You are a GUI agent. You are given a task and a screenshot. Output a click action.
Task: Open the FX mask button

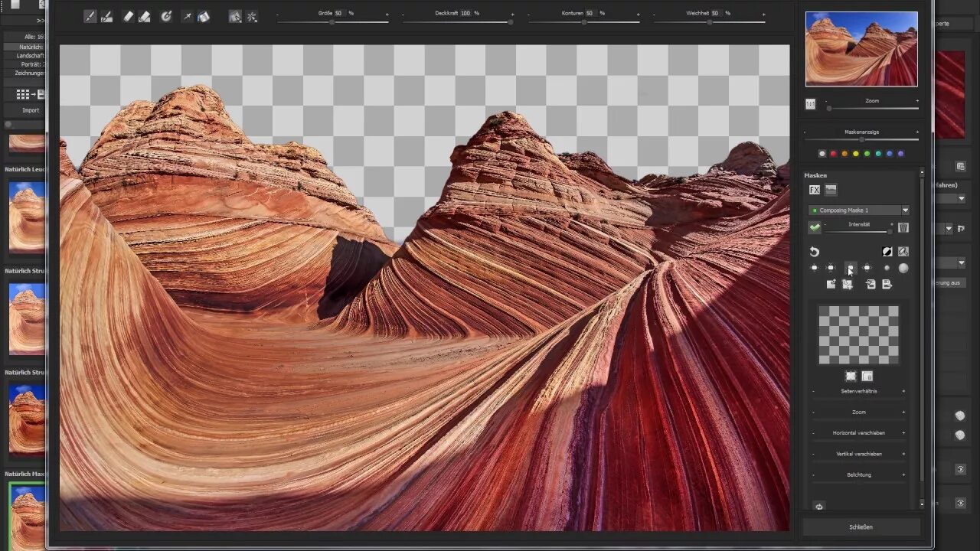pyautogui.click(x=815, y=190)
